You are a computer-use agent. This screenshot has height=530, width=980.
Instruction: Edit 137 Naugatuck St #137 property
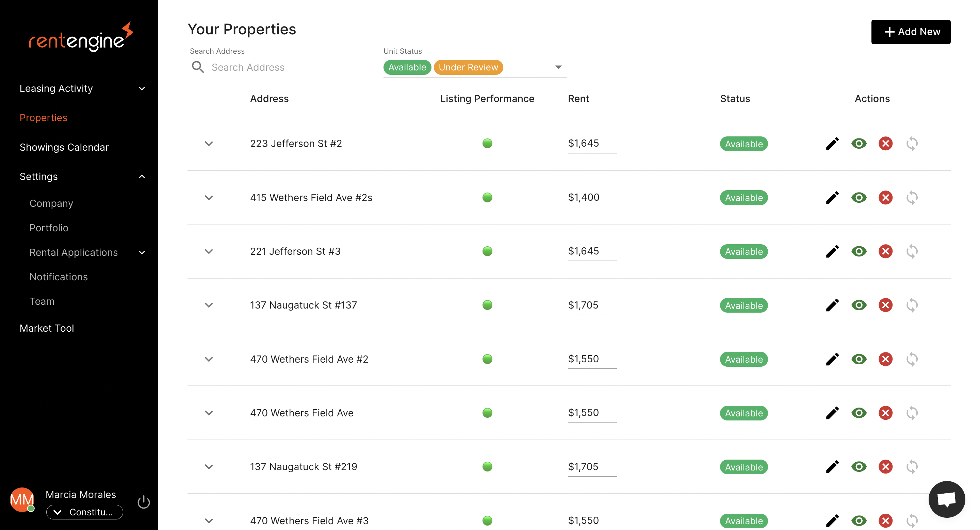pyautogui.click(x=832, y=305)
